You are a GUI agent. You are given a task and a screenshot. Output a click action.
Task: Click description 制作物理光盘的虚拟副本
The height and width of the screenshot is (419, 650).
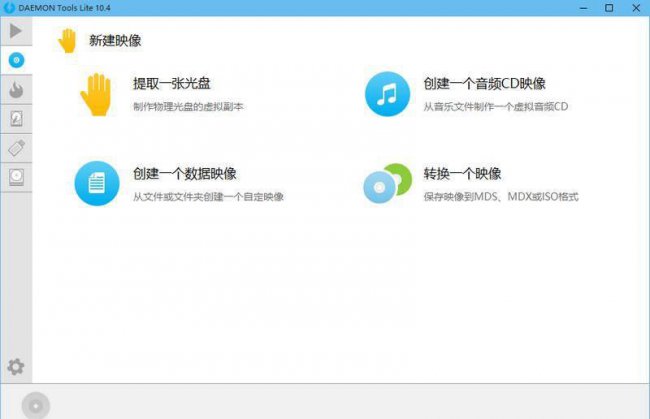tap(188, 107)
